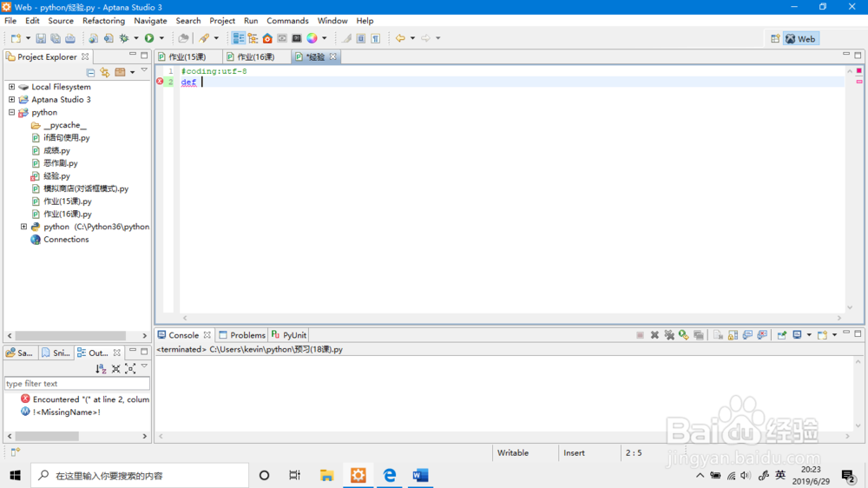Click the Save (floppy disk) toolbar icon
Viewport: 868px width, 488px height.
click(41, 38)
